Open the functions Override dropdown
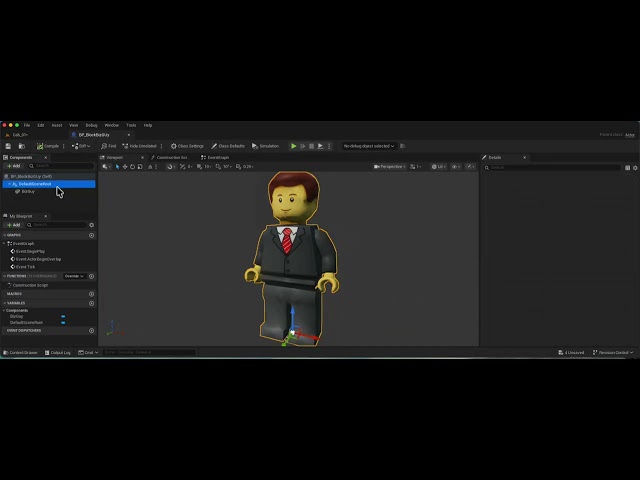The height and width of the screenshot is (480, 640). 74,276
